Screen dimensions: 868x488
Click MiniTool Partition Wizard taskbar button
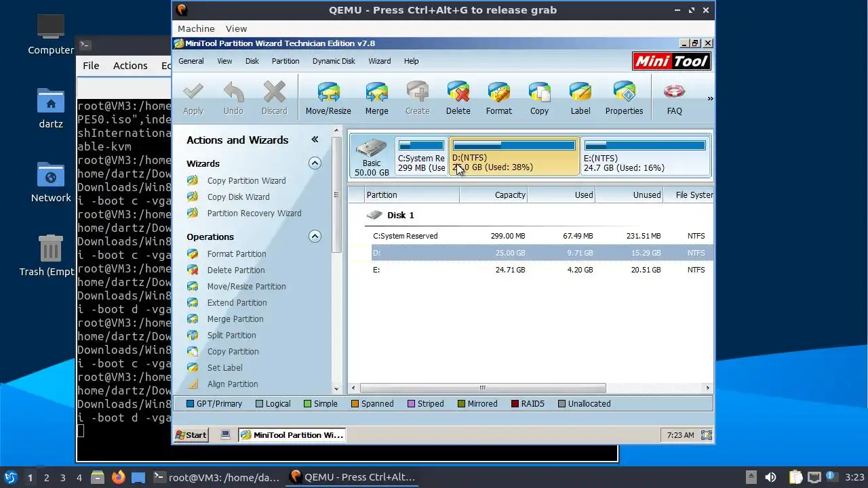(x=292, y=435)
